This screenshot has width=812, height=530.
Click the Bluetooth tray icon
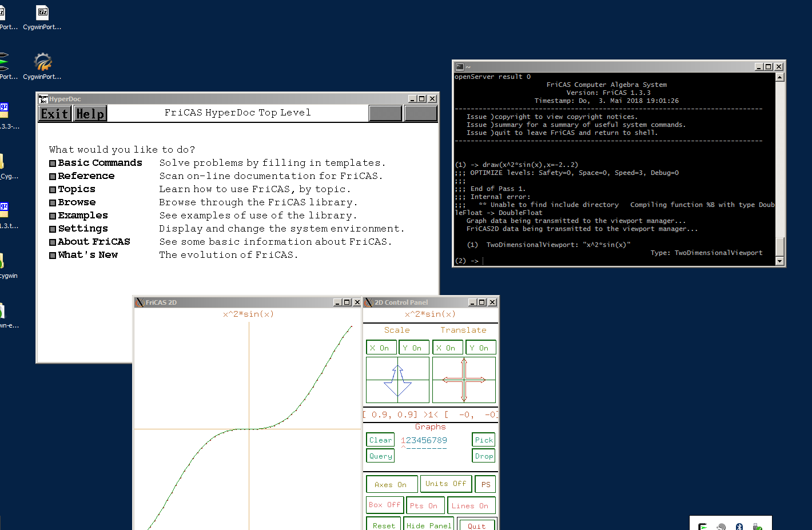tap(739, 527)
